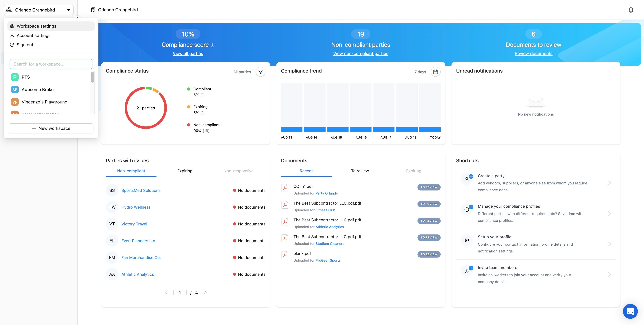Screen dimensions: 644x325
Task: Open the Compliance status filter funnel icon
Action: coord(260,72)
